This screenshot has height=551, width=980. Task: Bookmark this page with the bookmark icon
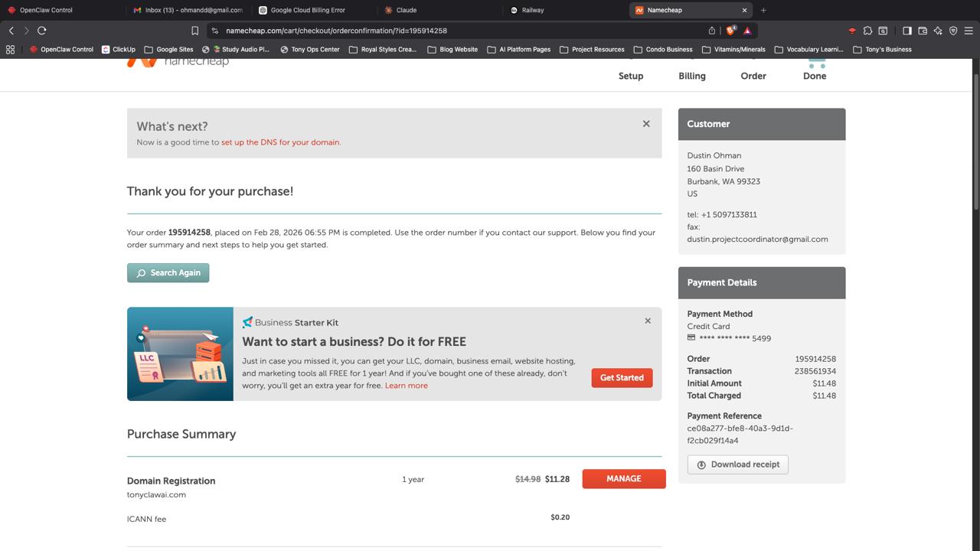194,31
